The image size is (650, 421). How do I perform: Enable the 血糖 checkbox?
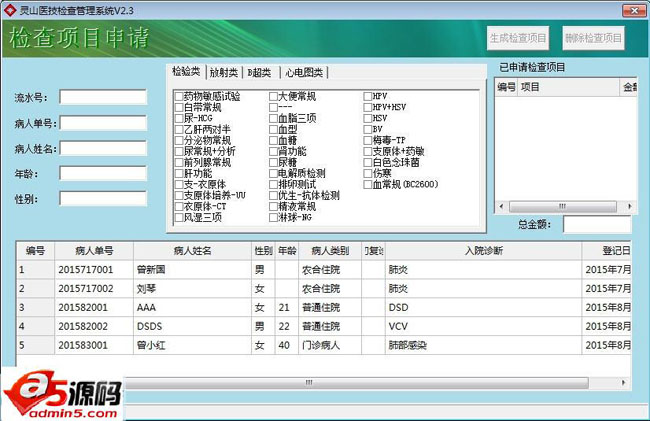pos(273,140)
